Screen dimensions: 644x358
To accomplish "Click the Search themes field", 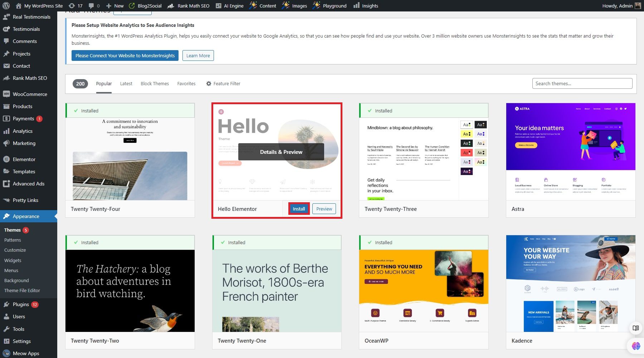I will [582, 83].
